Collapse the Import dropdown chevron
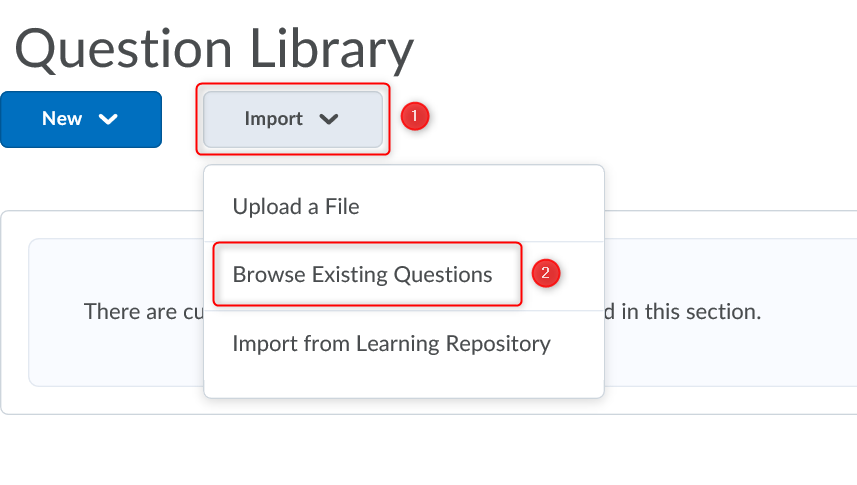 click(328, 119)
